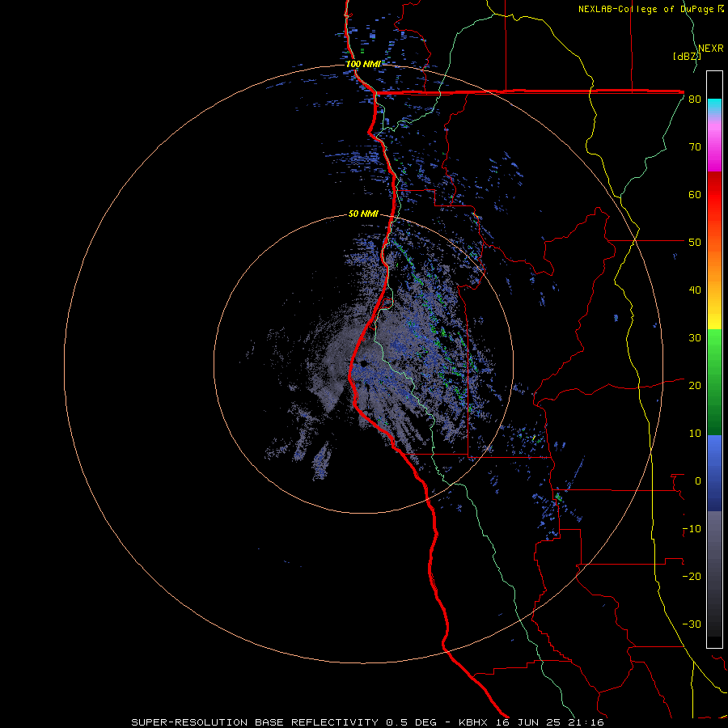Click the 50 NMI range ring label
This screenshot has width=728, height=728.
(x=363, y=214)
